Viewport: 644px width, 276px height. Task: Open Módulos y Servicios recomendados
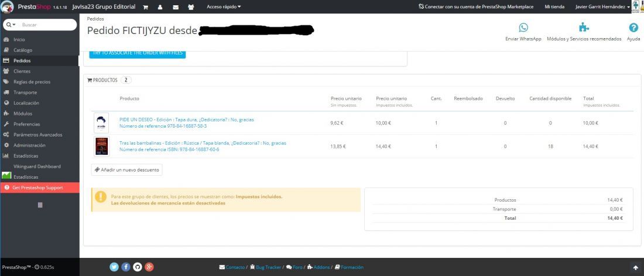584,32
